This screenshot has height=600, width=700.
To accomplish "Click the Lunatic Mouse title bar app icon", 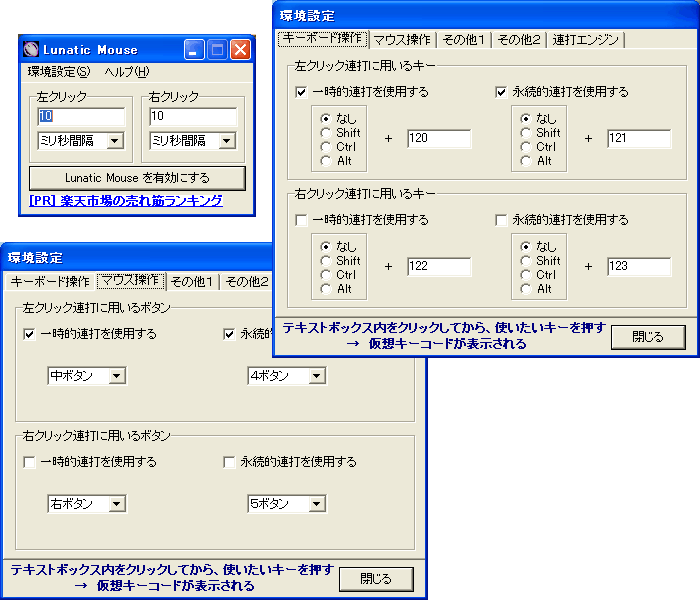I will pos(30,49).
